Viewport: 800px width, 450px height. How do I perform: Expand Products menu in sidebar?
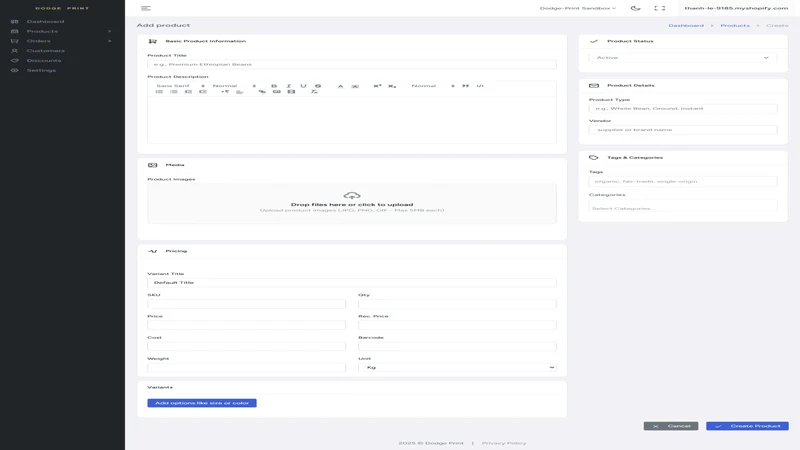(x=62, y=31)
